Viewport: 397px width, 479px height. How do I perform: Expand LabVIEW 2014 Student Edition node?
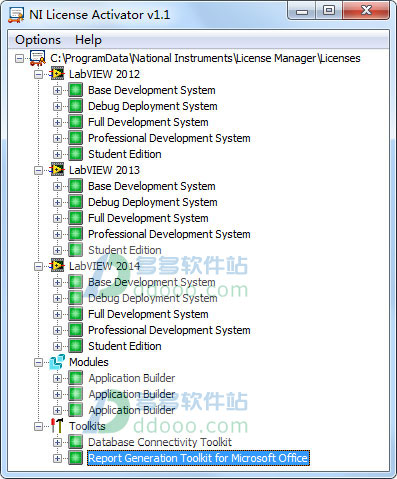[57, 346]
